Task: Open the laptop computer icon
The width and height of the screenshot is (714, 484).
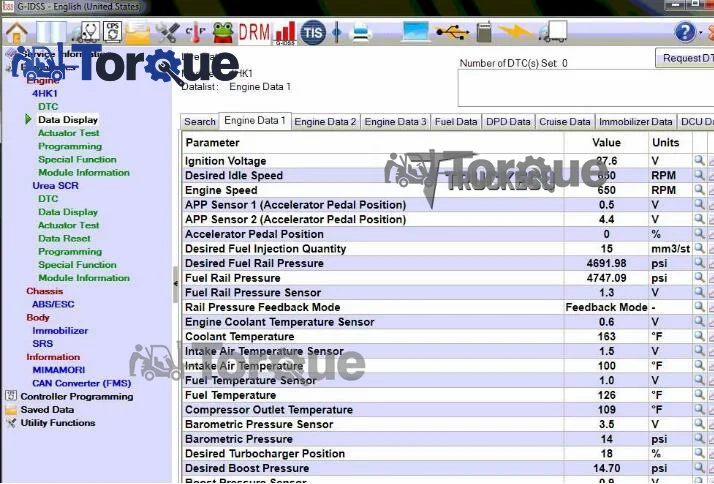Action: pyautogui.click(x=416, y=32)
